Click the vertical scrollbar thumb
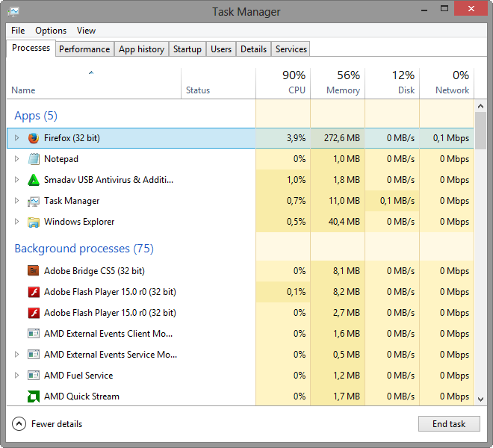Viewport: 493px width, 448px height. [480, 131]
